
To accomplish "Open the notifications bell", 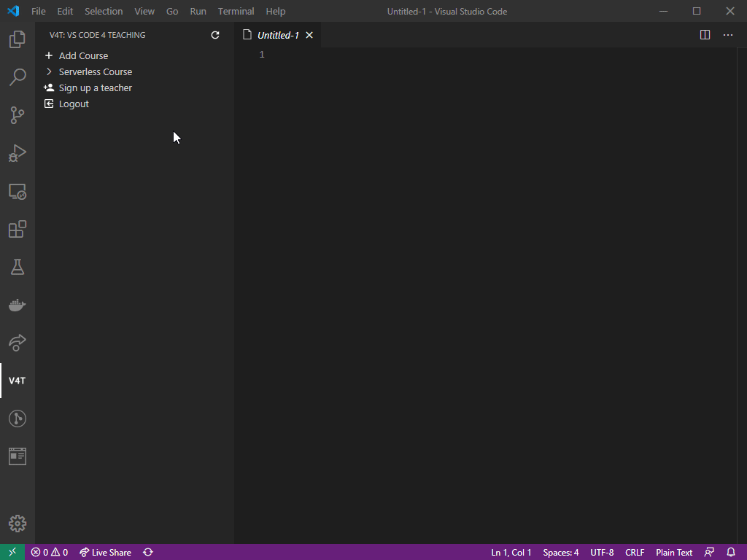I will tap(731, 553).
